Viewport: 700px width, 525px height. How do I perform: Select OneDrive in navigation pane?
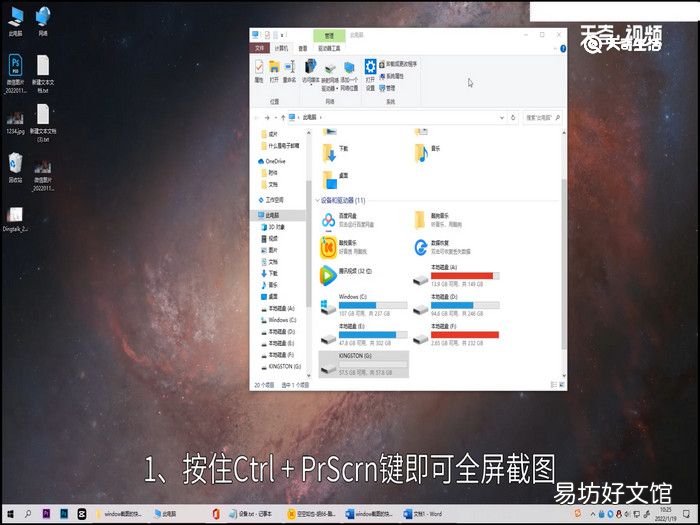tap(272, 161)
